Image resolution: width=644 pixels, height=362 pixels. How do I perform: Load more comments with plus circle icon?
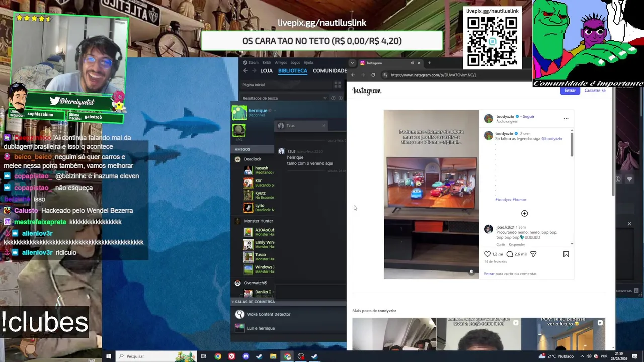point(524,214)
